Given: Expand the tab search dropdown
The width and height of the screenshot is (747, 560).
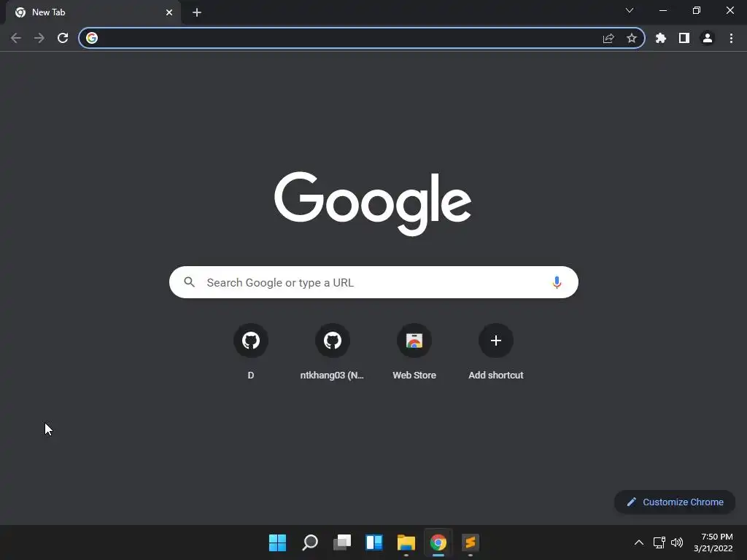Looking at the screenshot, I should click(x=630, y=10).
